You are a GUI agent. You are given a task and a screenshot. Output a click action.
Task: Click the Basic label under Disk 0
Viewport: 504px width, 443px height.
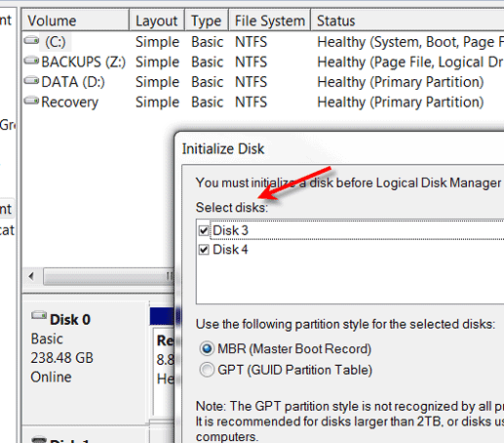pos(47,339)
